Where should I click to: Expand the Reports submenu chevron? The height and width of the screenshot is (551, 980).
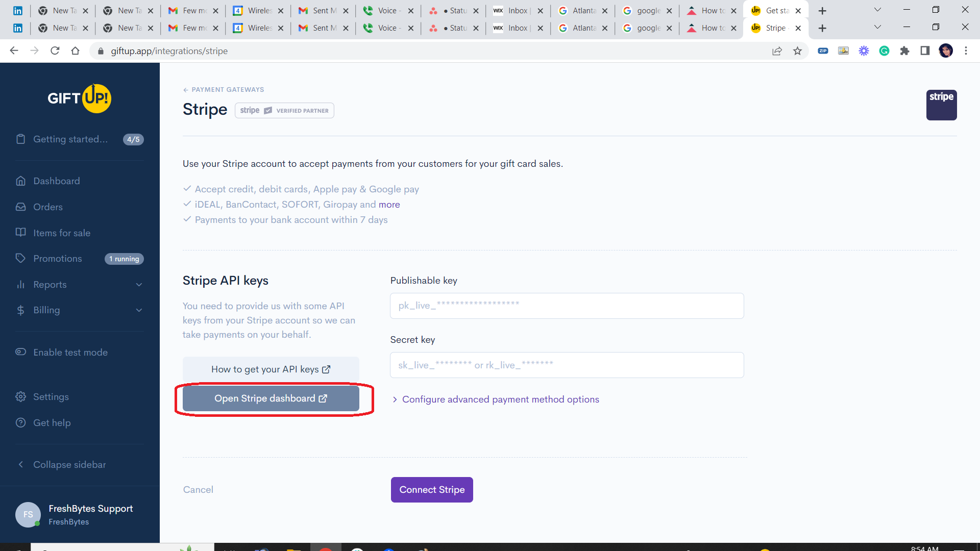click(x=139, y=285)
